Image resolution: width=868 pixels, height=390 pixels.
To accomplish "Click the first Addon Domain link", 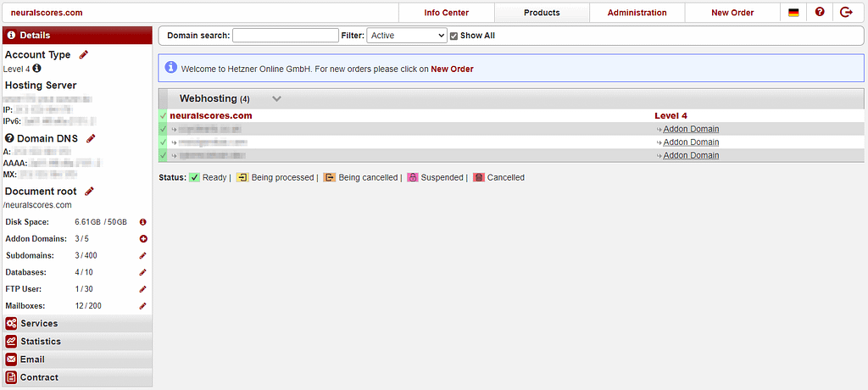I will pos(691,130).
